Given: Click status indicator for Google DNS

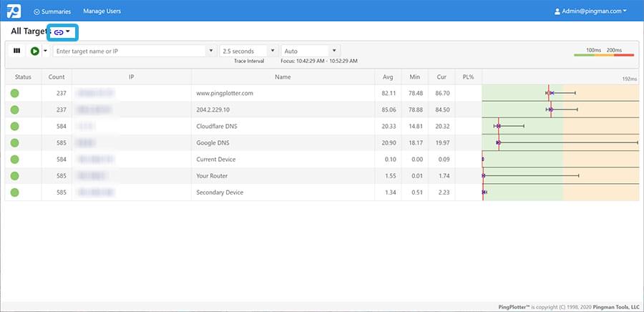Looking at the screenshot, I should pos(15,143).
